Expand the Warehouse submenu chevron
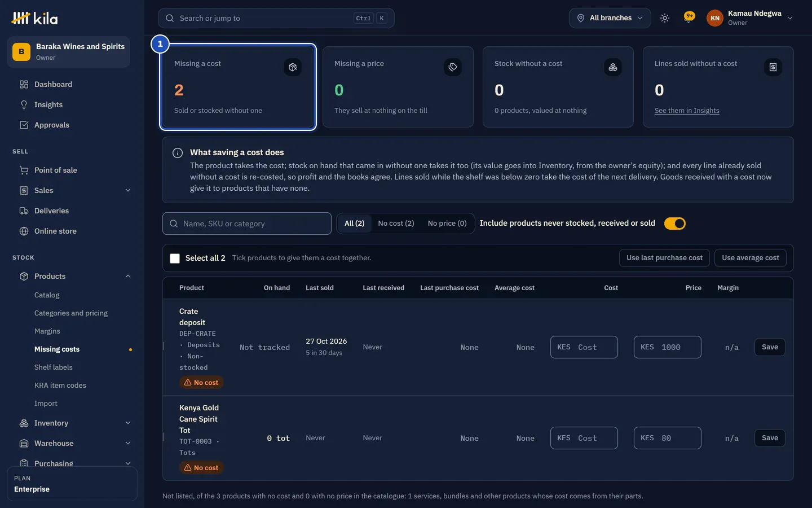812x508 pixels. pyautogui.click(x=128, y=443)
